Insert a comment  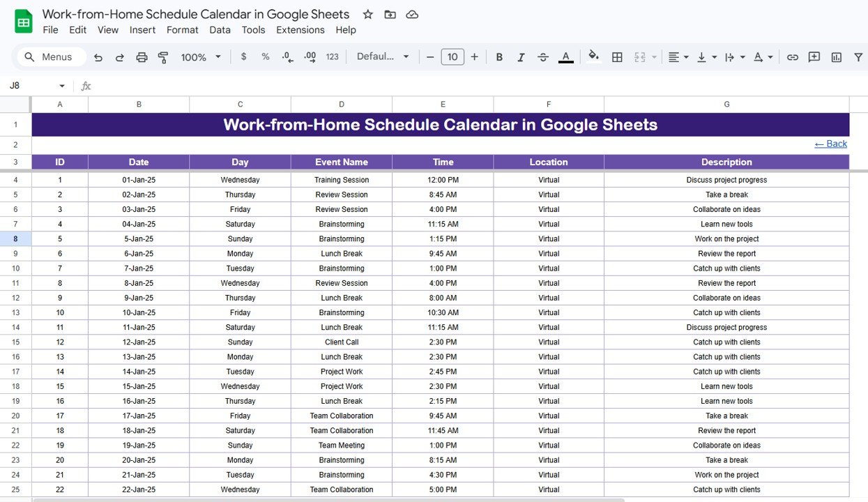pyautogui.click(x=814, y=56)
